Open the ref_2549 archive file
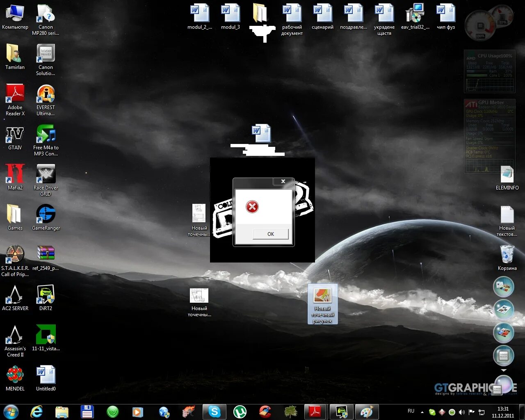Screen dimensions: 525x420 tap(46, 258)
